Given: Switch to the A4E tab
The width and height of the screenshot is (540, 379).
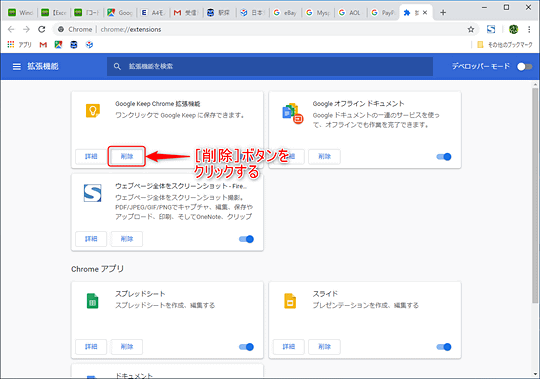Looking at the screenshot, I should coord(153,13).
